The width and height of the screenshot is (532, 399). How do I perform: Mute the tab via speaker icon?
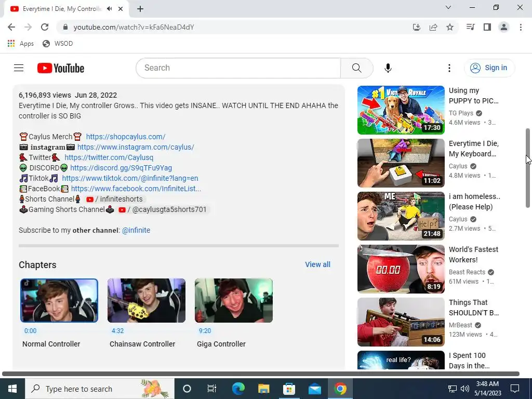pos(109,9)
